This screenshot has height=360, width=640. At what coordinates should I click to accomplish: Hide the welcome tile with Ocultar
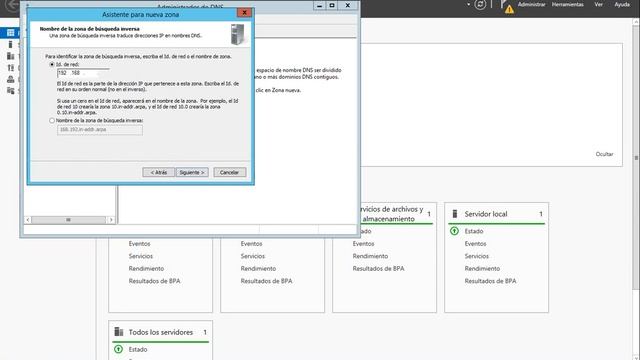click(604, 154)
